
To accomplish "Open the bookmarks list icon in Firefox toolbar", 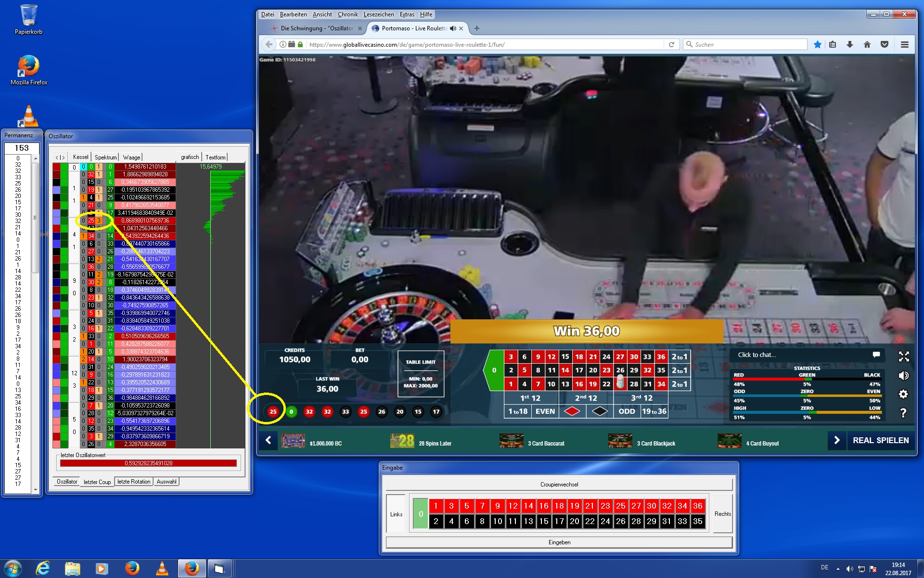I will tap(833, 44).
